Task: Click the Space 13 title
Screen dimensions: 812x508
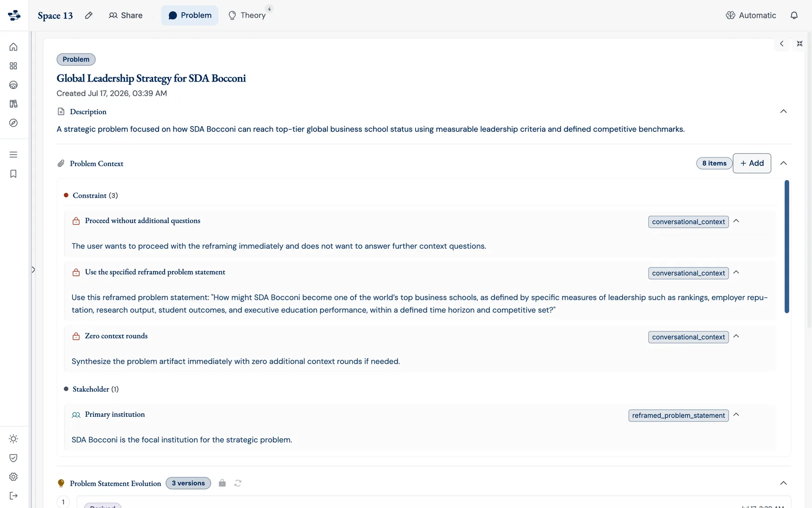Action: point(55,15)
